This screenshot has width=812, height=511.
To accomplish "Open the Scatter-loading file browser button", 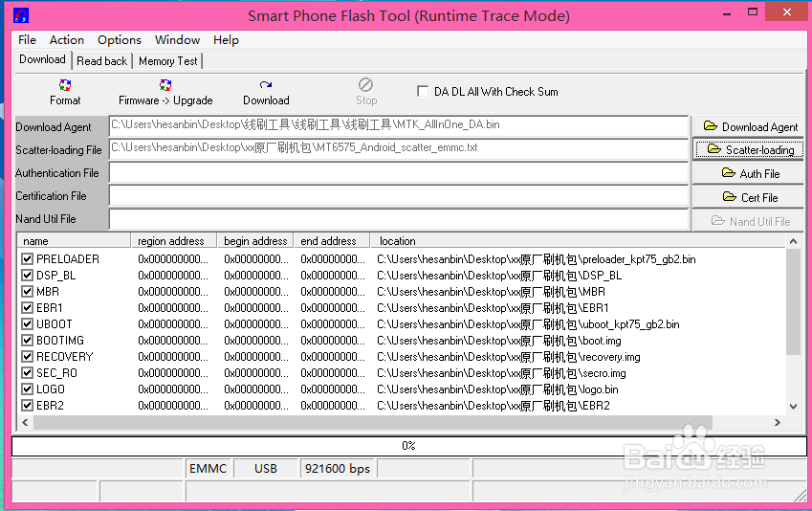I will tap(748, 150).
